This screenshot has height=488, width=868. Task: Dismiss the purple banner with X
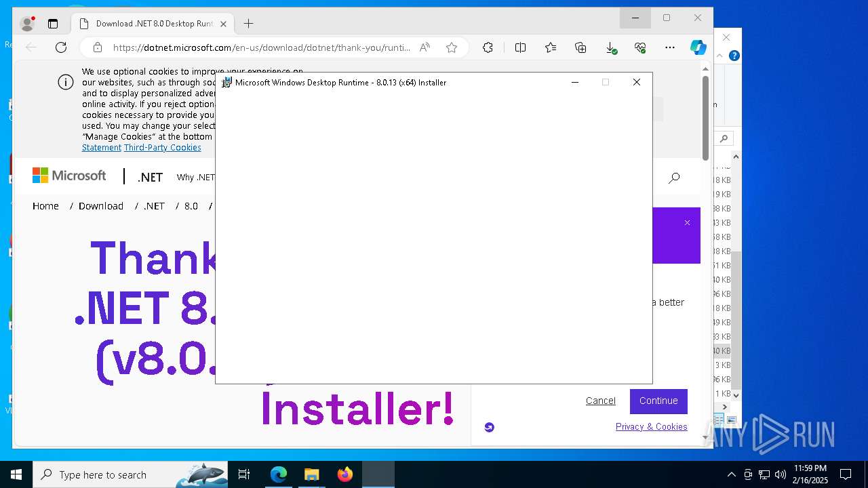687,222
